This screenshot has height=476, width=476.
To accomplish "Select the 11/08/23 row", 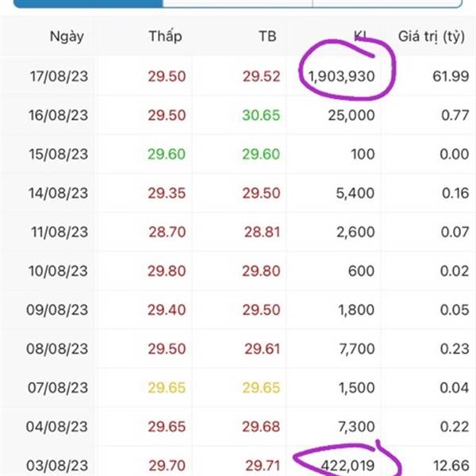I will click(238, 232).
